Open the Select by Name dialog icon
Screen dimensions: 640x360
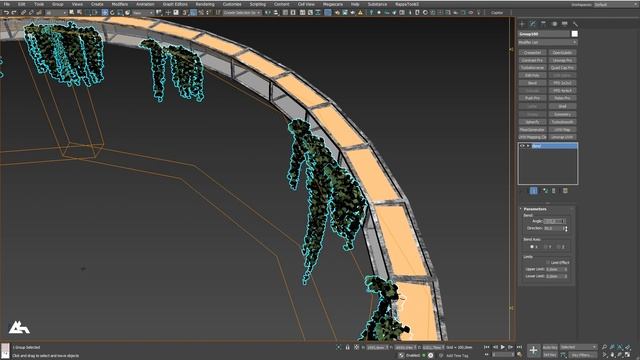[x=79, y=13]
